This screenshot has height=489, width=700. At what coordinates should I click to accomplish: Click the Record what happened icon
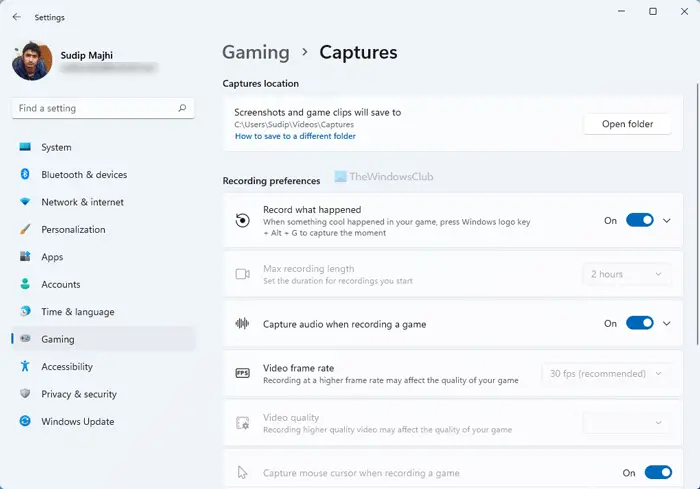pyautogui.click(x=242, y=220)
